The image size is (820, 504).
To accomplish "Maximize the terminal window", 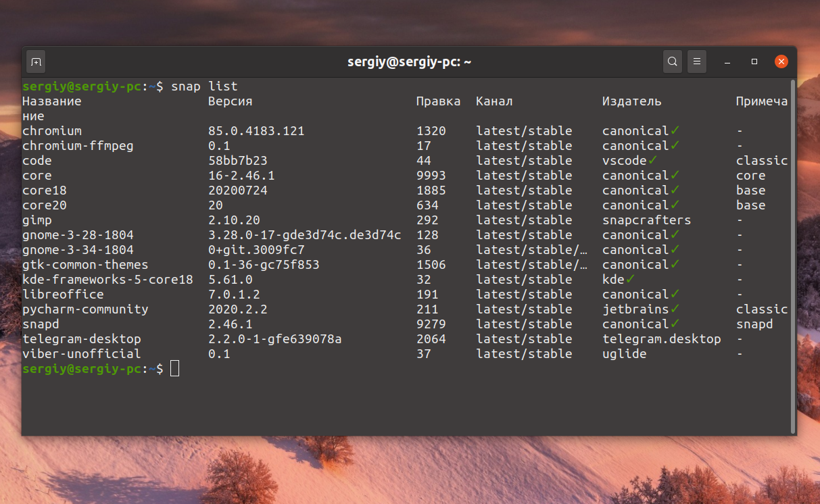I will coord(754,62).
